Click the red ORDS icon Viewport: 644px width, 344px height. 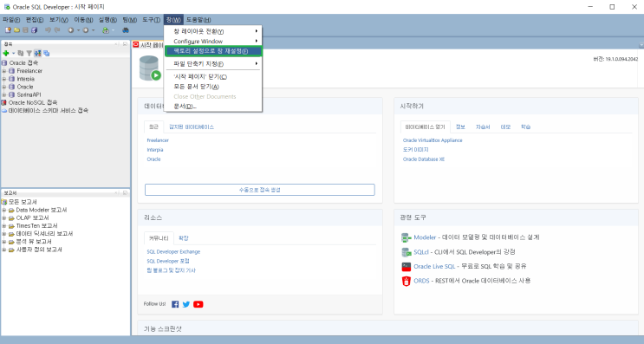pyautogui.click(x=407, y=281)
